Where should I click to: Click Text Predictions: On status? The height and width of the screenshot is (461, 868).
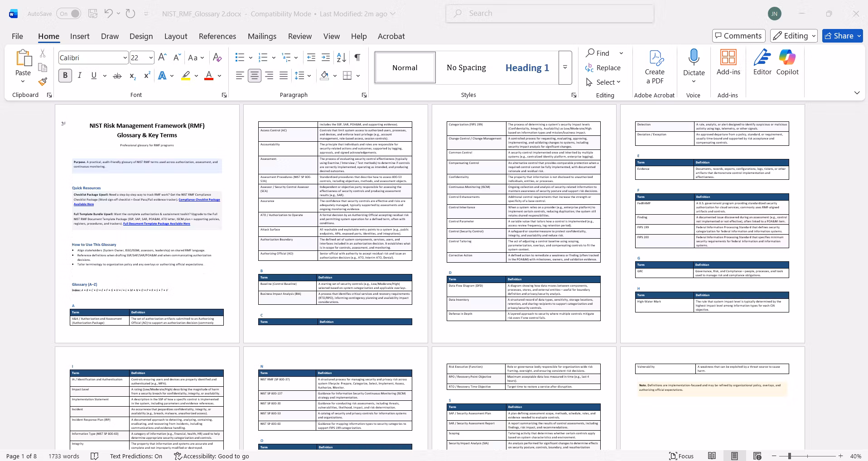click(x=136, y=456)
